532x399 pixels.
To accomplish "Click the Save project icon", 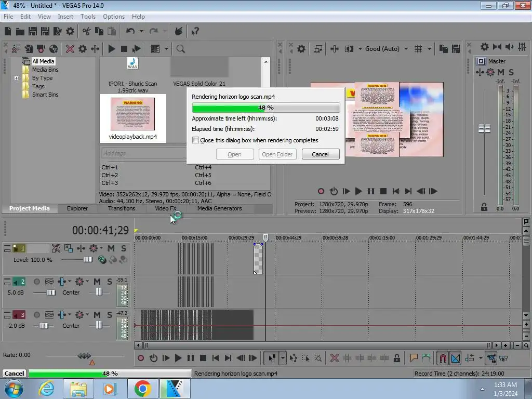I will tap(33, 32).
